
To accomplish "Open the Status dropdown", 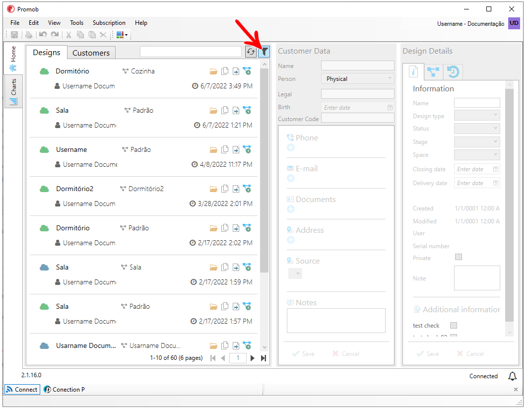I will click(477, 128).
